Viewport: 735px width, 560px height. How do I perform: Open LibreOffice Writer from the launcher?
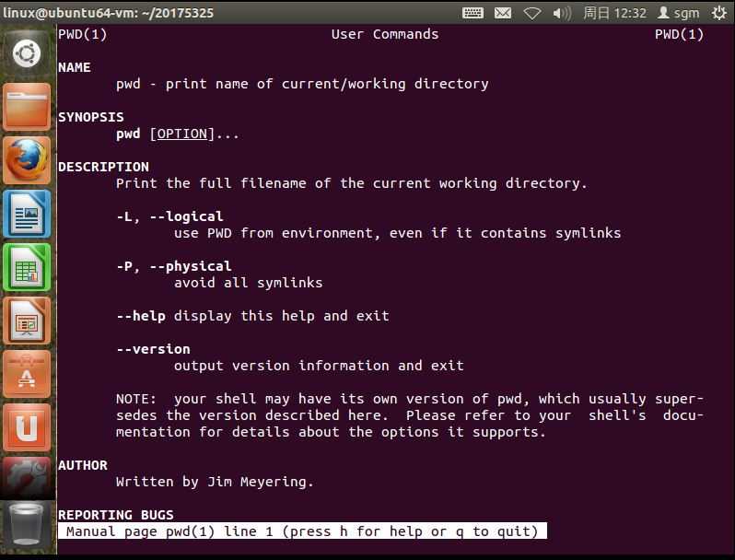27,214
